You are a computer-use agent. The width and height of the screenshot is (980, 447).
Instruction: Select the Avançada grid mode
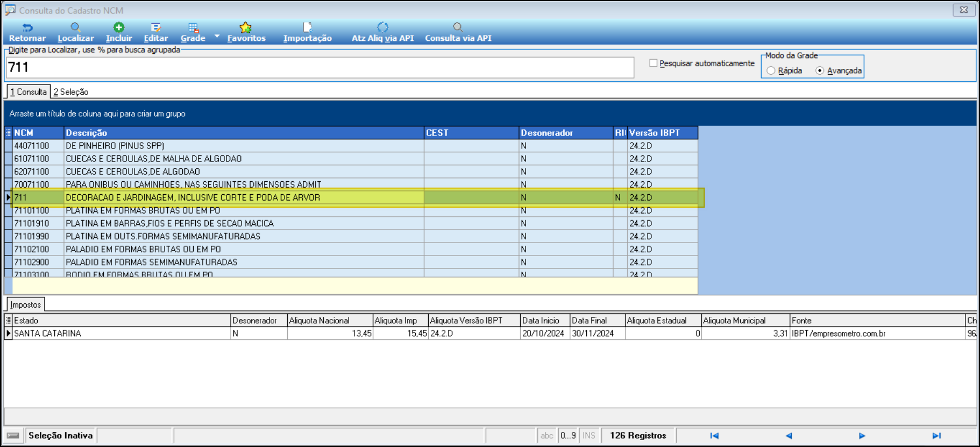(820, 70)
